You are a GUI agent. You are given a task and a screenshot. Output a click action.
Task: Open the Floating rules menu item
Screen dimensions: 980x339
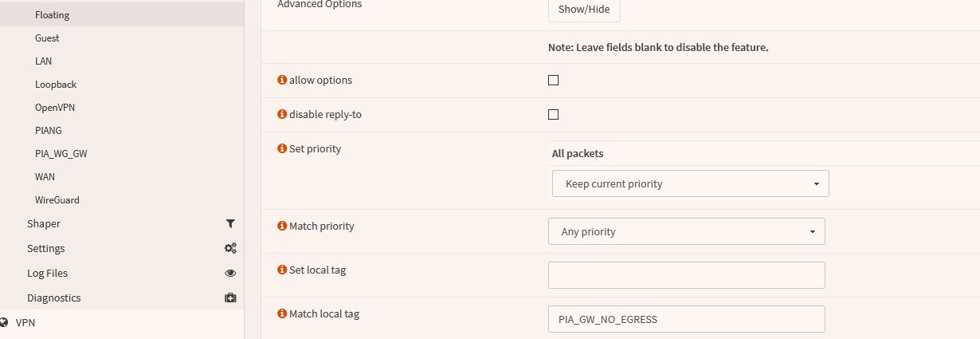52,15
